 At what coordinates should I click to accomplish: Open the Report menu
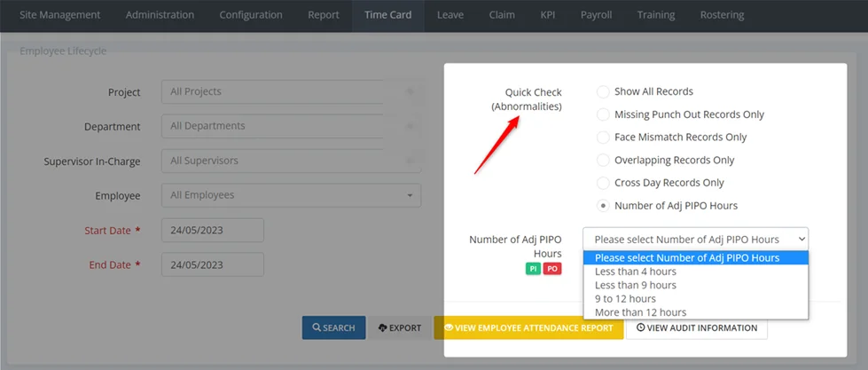(324, 15)
